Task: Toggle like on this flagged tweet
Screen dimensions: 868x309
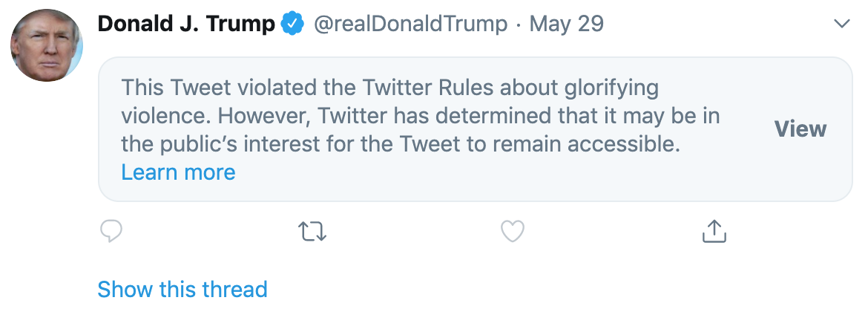Action: coord(513,232)
